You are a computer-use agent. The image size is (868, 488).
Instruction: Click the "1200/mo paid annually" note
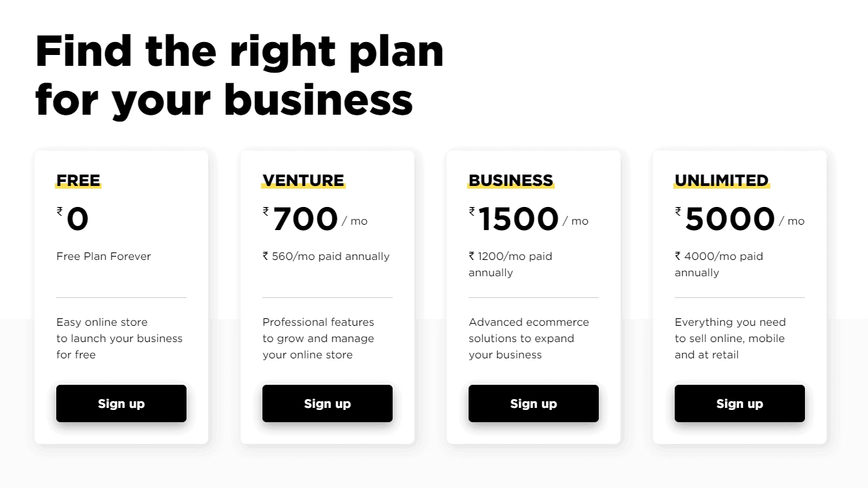(x=511, y=265)
